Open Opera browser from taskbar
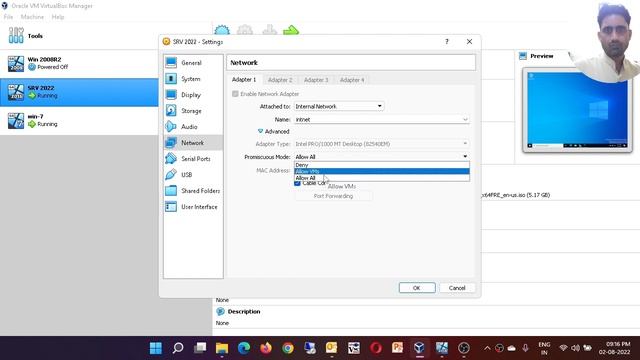This screenshot has height=360, width=640. coord(376,348)
